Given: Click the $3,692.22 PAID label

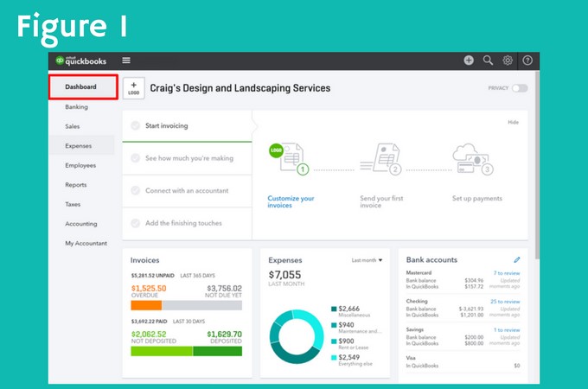Looking at the screenshot, I should [x=149, y=322].
